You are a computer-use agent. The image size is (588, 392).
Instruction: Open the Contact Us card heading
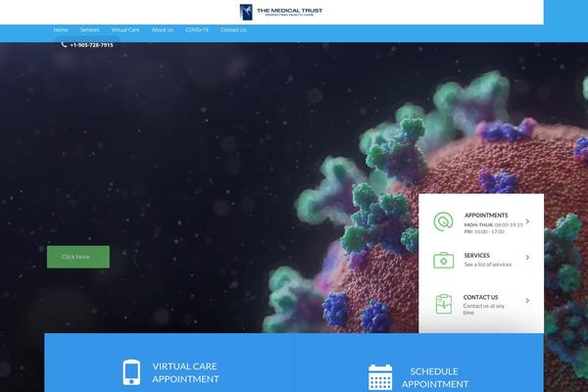tap(480, 297)
